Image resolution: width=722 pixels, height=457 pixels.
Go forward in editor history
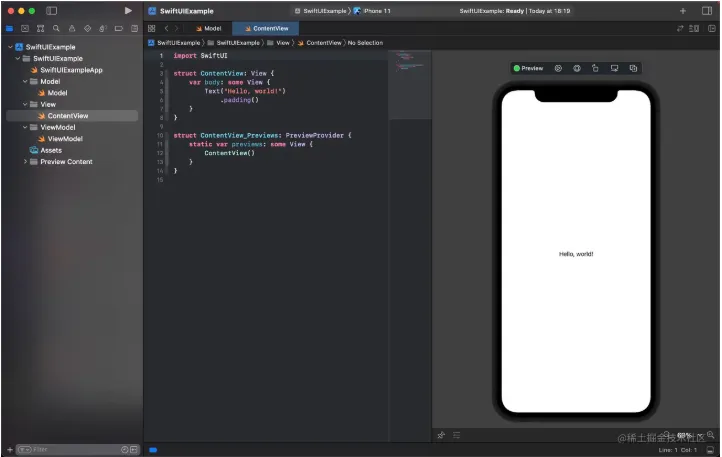pyautogui.click(x=176, y=29)
